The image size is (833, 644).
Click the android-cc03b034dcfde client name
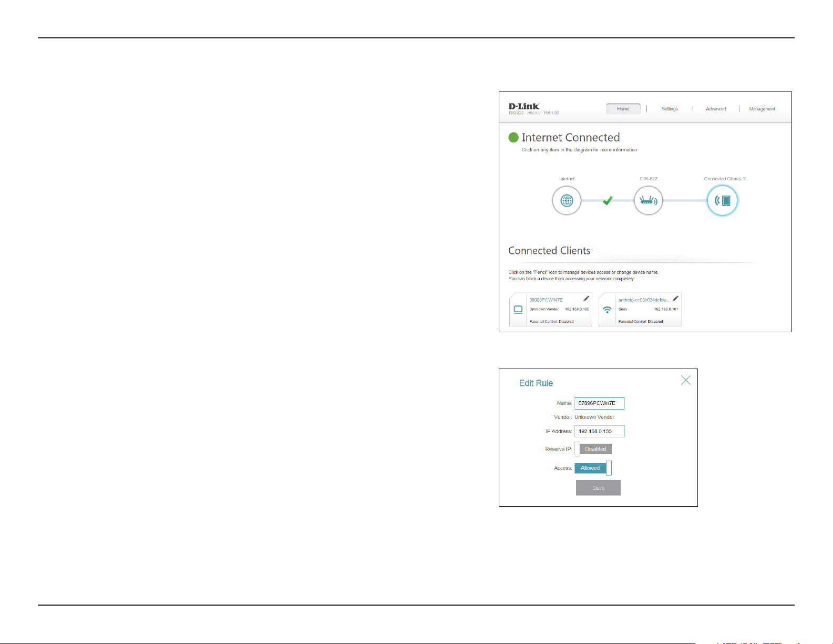click(643, 300)
